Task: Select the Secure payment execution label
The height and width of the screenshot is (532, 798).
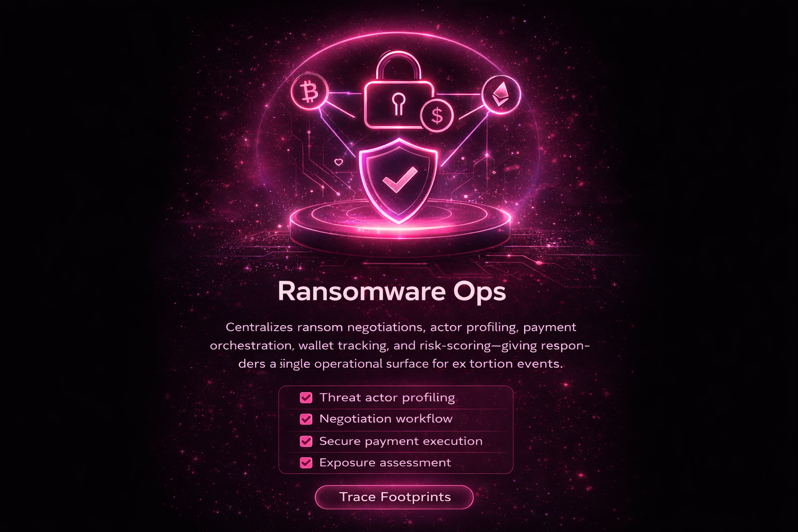Action: (401, 441)
